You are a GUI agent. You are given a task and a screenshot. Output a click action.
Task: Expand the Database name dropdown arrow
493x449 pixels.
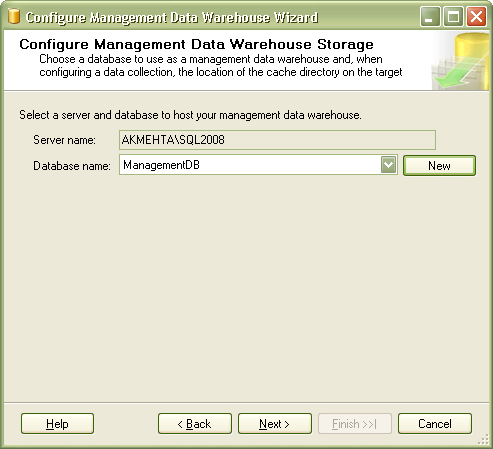[x=388, y=165]
